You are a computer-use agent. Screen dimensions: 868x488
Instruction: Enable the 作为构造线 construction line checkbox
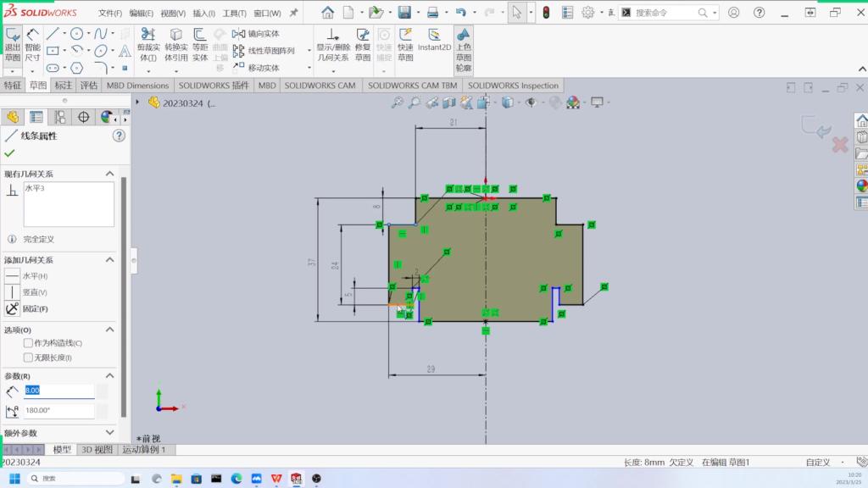pyautogui.click(x=29, y=343)
